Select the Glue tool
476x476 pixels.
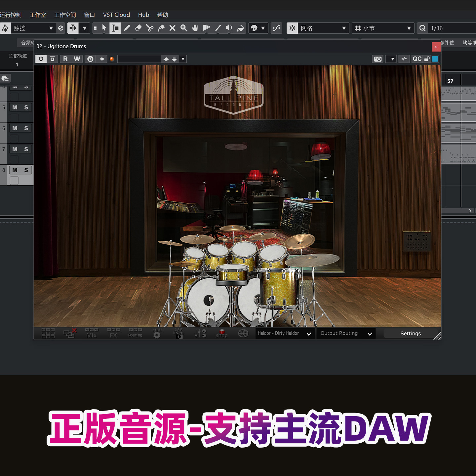[x=161, y=28]
